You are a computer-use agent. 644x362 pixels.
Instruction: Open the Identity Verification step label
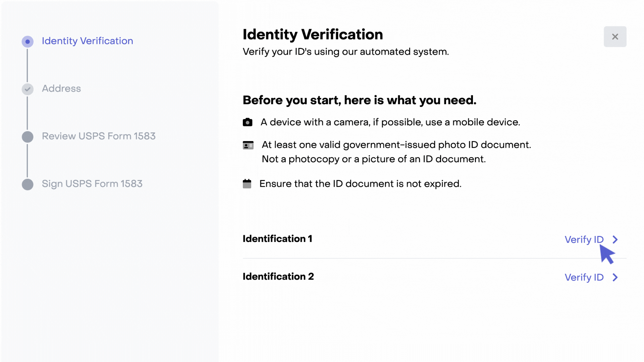click(x=87, y=41)
